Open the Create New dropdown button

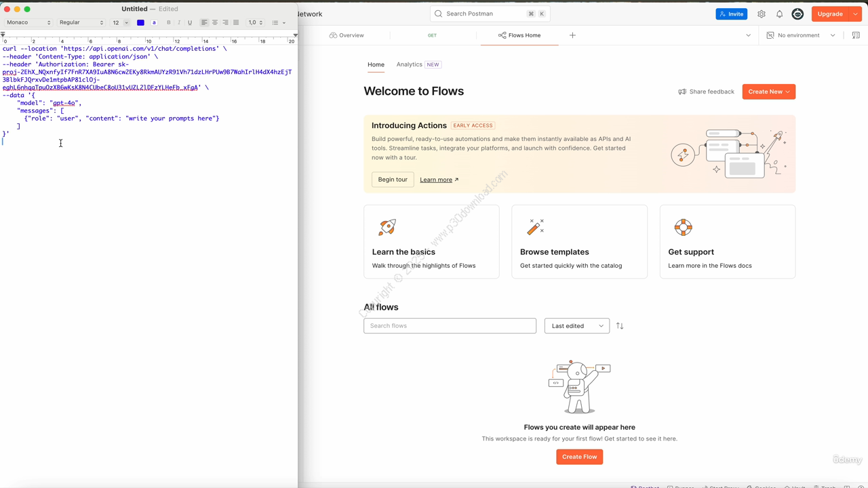769,91
